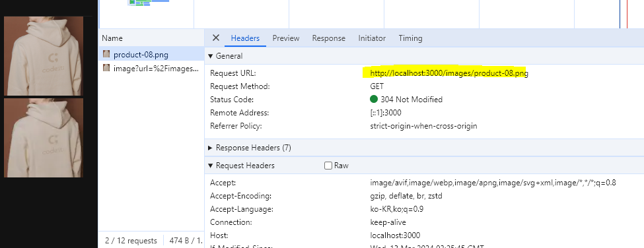
Task: Open the Initiator tab
Action: (372, 38)
